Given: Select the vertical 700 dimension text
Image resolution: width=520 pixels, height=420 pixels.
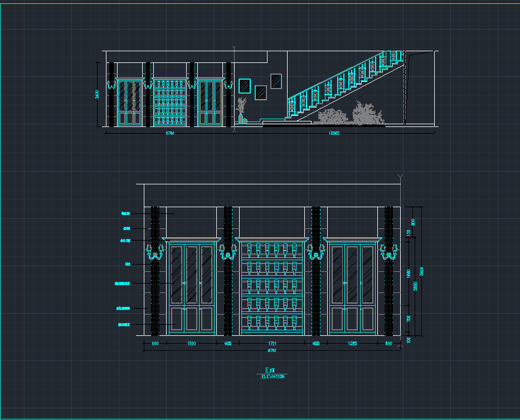Looking at the screenshot, I should pos(409,319).
